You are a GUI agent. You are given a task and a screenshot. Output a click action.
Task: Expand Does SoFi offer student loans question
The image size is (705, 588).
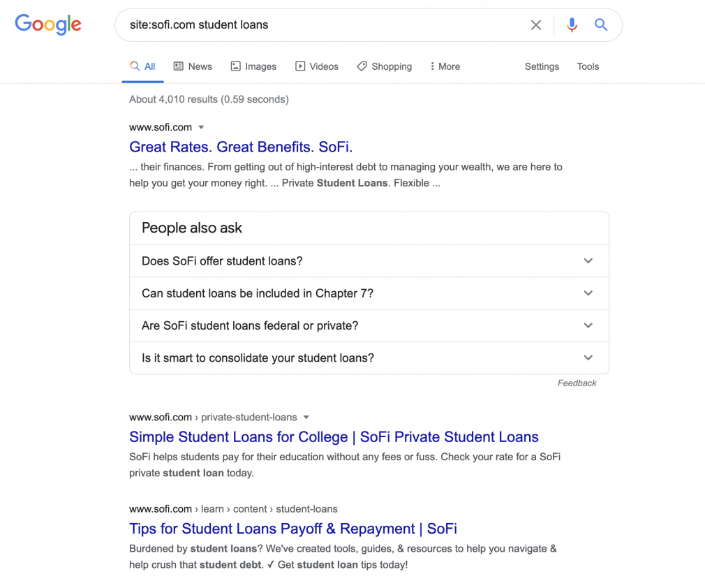click(369, 261)
